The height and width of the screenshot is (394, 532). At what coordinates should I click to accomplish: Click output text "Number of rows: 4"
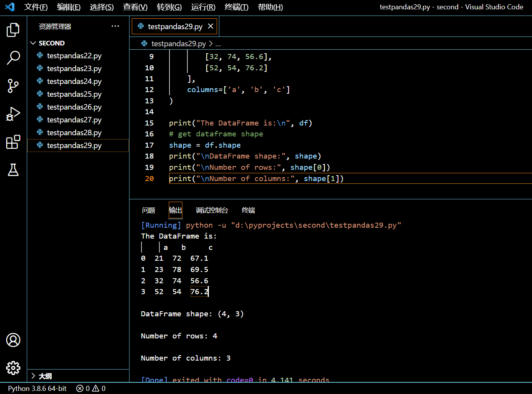[179, 336]
